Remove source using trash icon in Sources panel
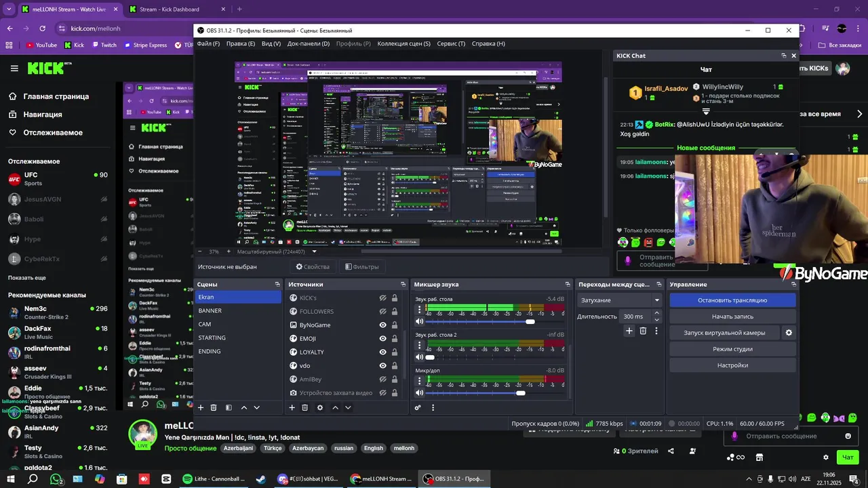Screen dimensions: 868x488 [x=305, y=407]
